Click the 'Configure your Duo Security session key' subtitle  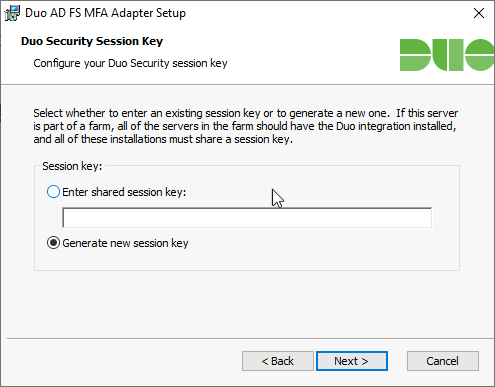pyautogui.click(x=130, y=63)
